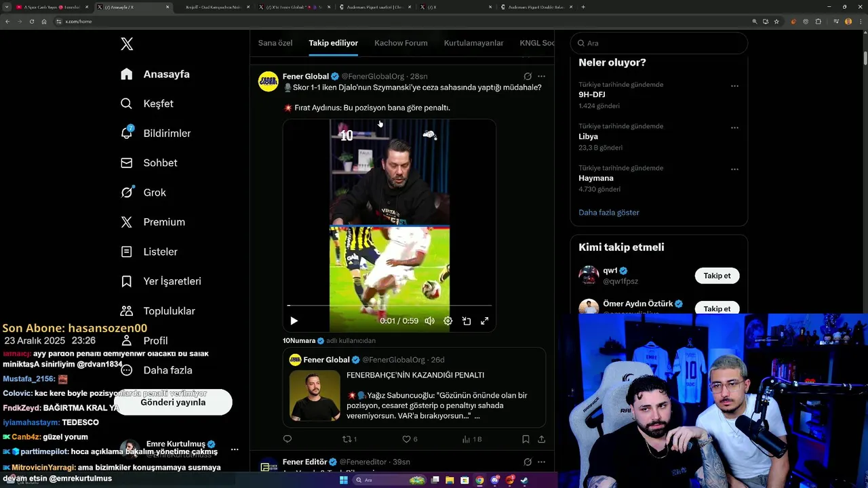
Task: Open more options for Haymana trend
Action: (x=734, y=169)
